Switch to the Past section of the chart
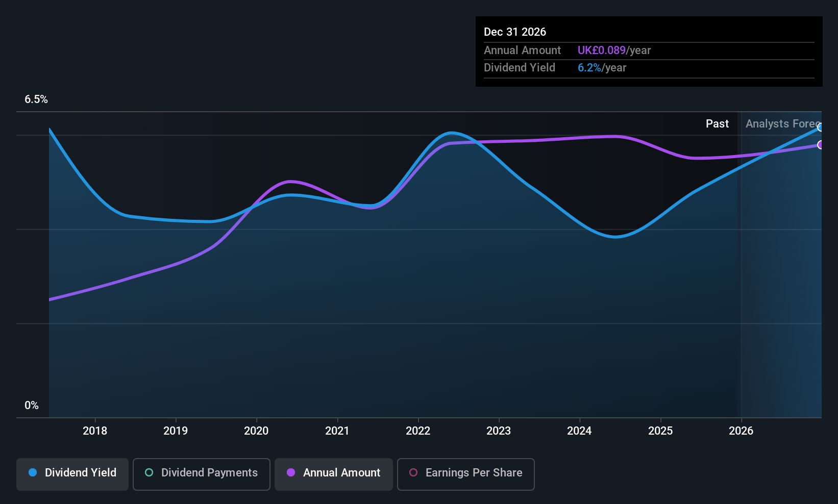Screen dimensions: 838x504 click(717, 123)
